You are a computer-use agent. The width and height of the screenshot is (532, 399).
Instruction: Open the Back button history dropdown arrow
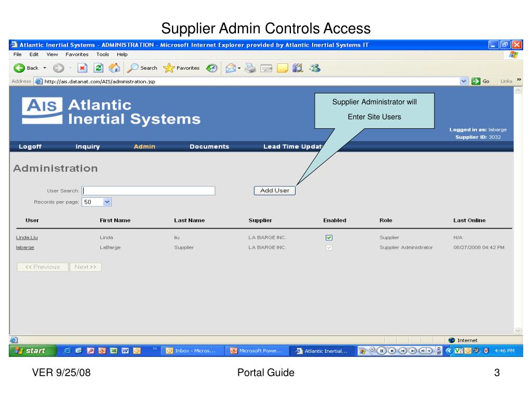(x=45, y=68)
